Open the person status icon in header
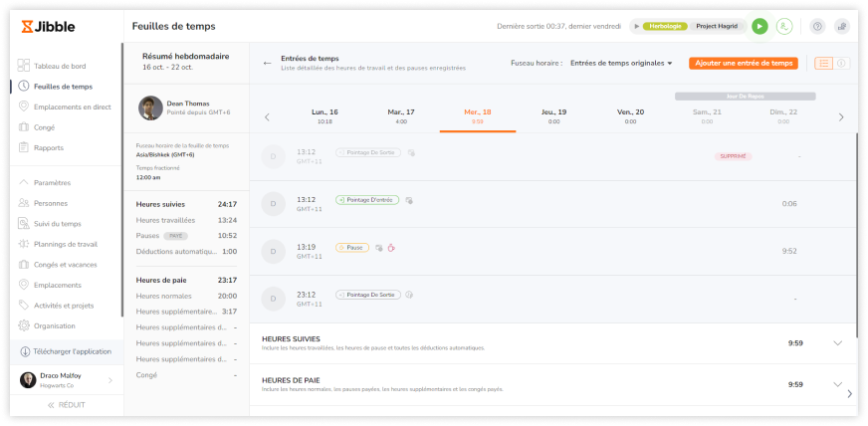Screen dimensions: 868x426 pyautogui.click(x=783, y=26)
